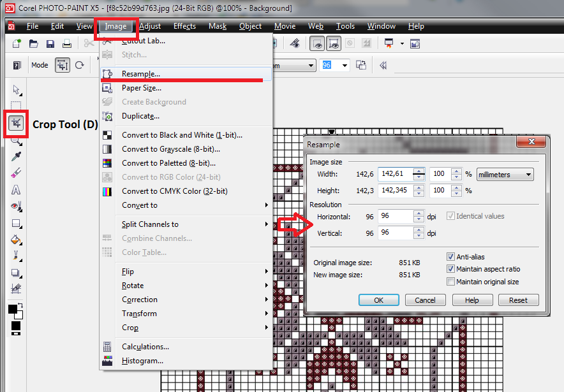Disable the Anti-alias checkbox
Viewport: 564px width, 392px height.
451,257
